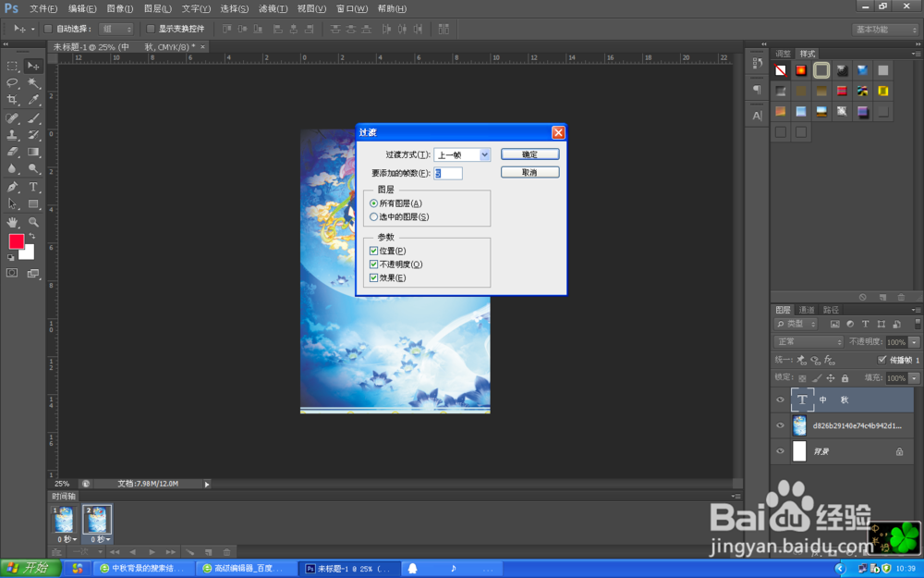Screen dimensions: 924x578
Task: Select the Path Selection tool
Action: (12, 204)
